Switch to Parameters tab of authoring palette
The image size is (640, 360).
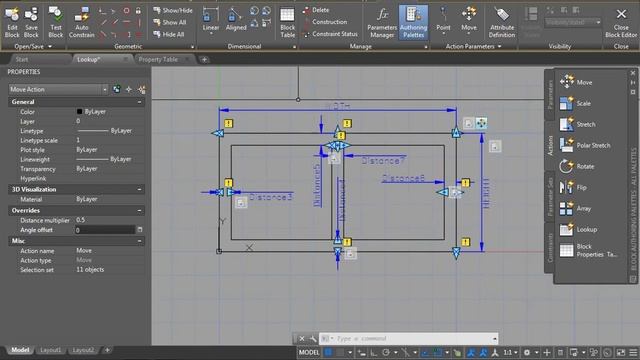click(550, 94)
